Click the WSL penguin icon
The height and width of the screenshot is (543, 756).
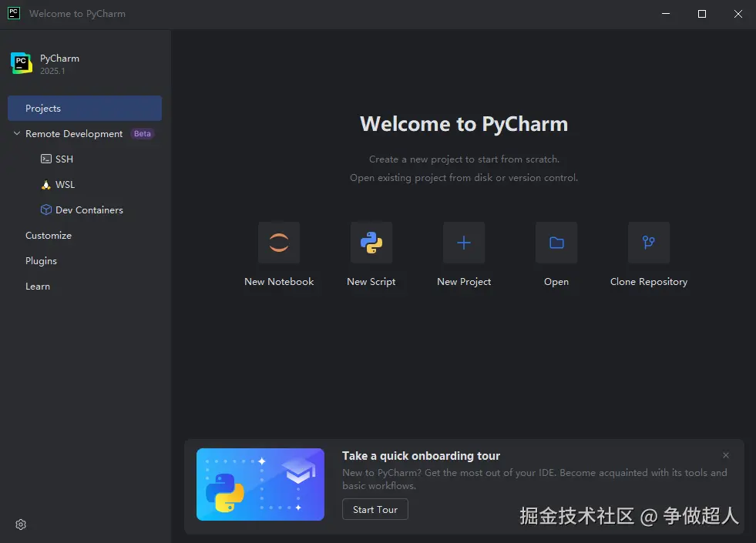coord(45,185)
